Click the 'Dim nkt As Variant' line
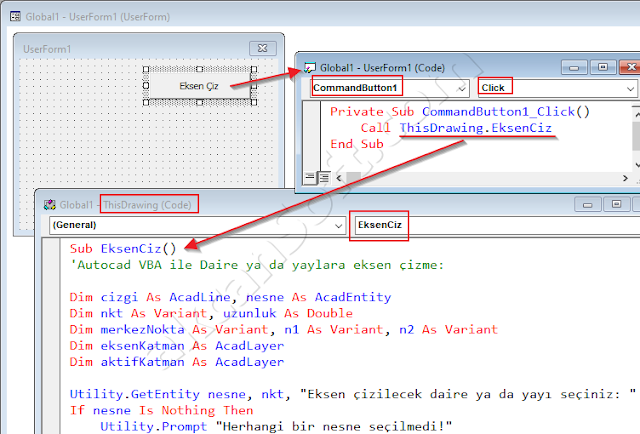The image size is (640, 434). pyautogui.click(x=211, y=314)
